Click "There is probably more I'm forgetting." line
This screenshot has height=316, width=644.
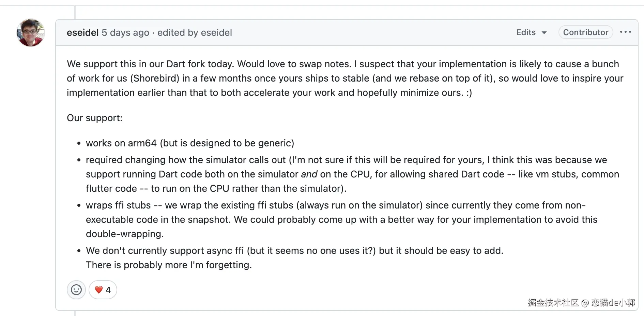[x=169, y=265]
